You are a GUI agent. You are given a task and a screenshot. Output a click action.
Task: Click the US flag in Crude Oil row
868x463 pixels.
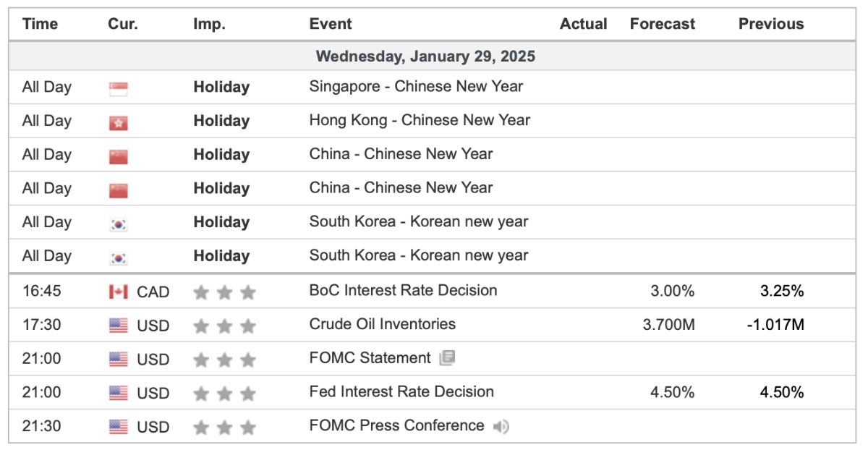118,326
